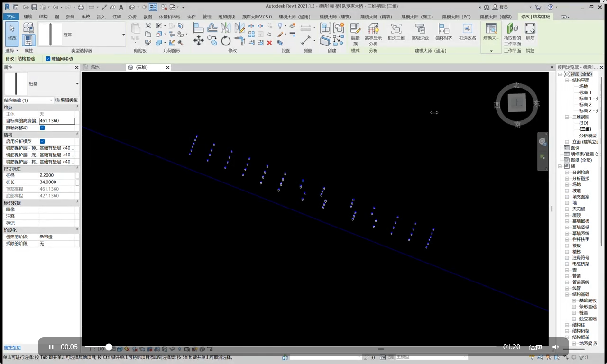Click the red Delete icon in Modify panel

269,43
